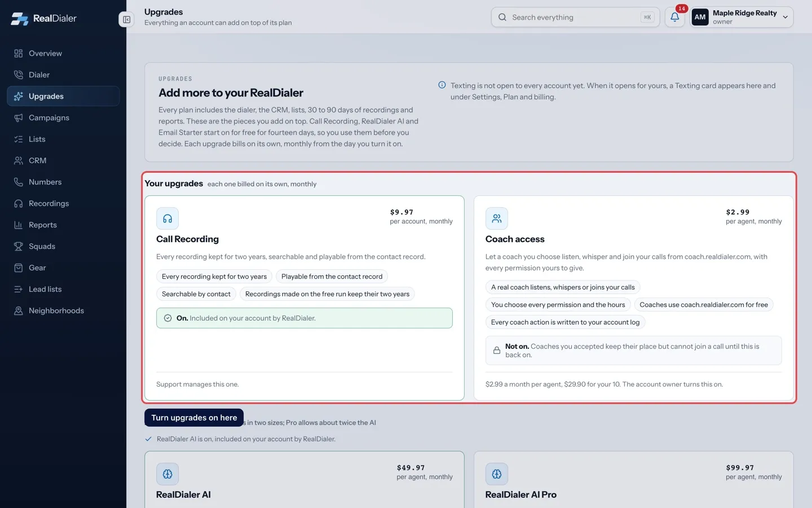The width and height of the screenshot is (812, 508).
Task: Click the Call Recording card title
Action: pyautogui.click(x=187, y=239)
